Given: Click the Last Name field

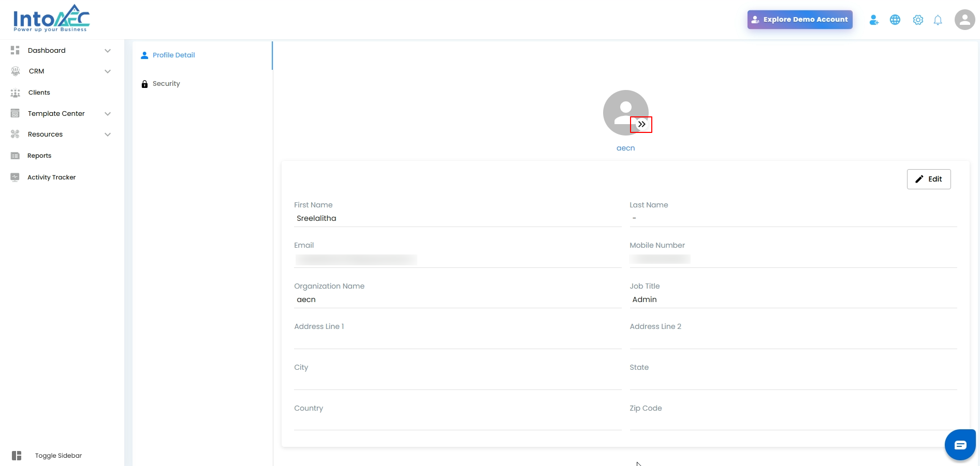Looking at the screenshot, I should pyautogui.click(x=793, y=218).
